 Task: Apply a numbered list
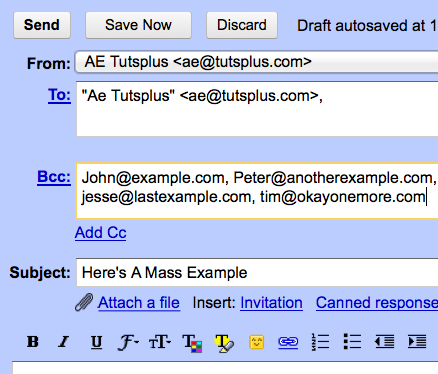(320, 342)
